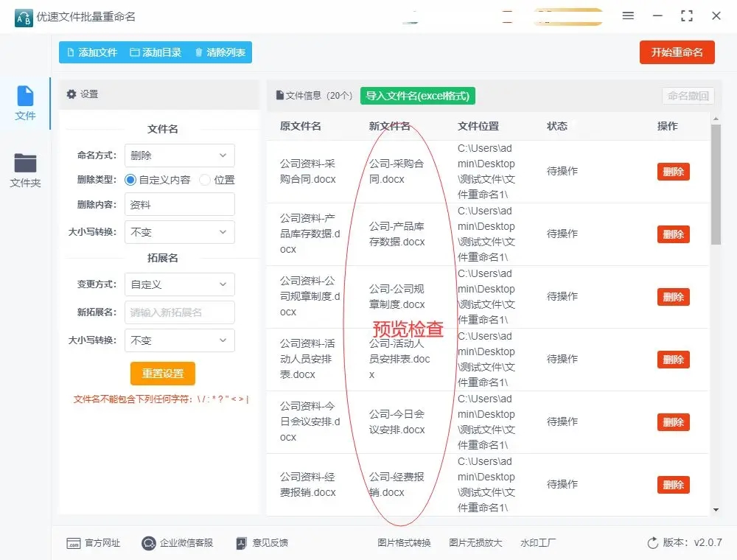This screenshot has width=737, height=560.
Task: Open the hamburger menu icon
Action: 628,15
